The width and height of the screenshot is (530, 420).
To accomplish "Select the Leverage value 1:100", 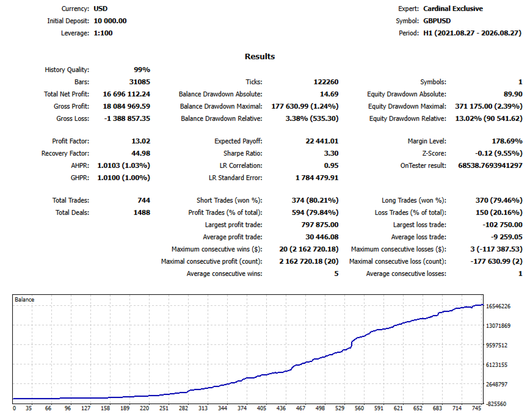I will point(103,33).
